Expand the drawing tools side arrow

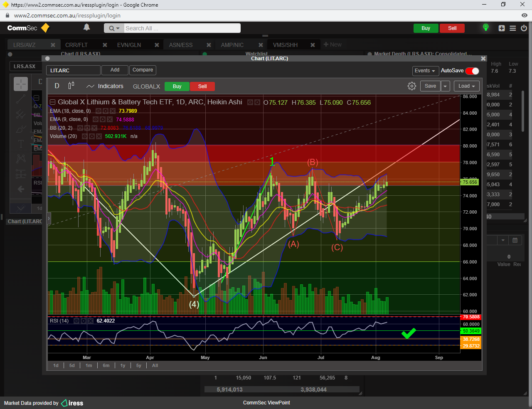coord(49,218)
